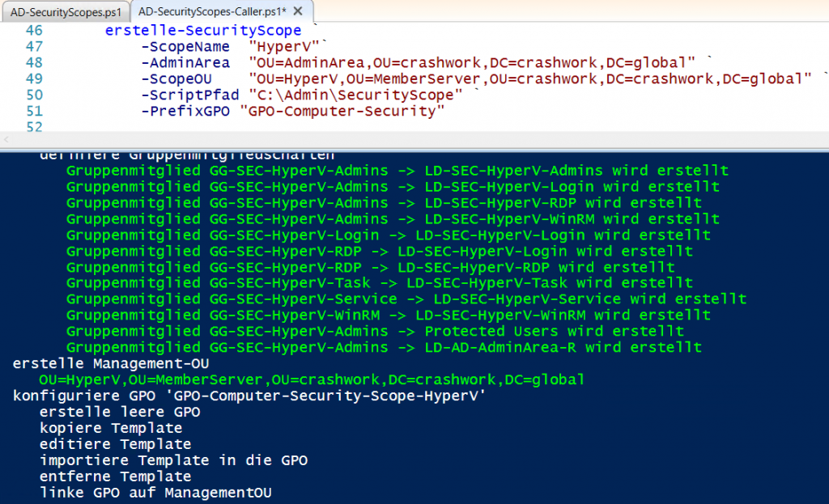This screenshot has width=829, height=504.
Task: Click the 'linke GPO auf ManagementOU' output line
Action: (155, 493)
